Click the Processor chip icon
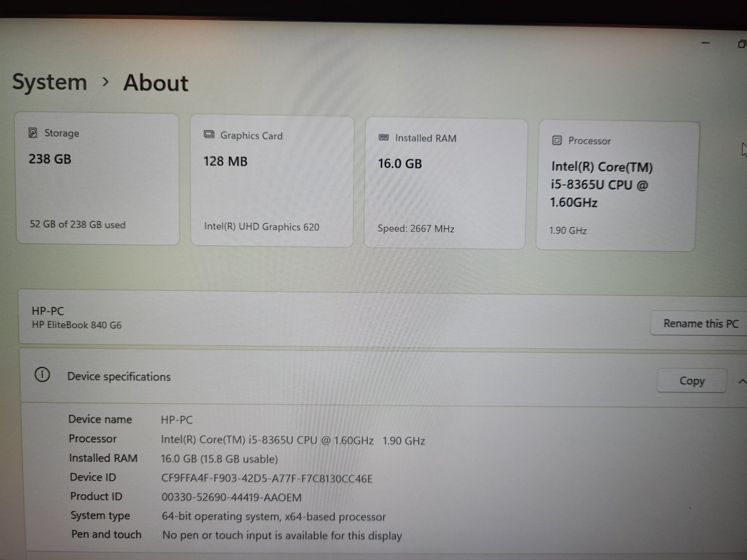Image resolution: width=747 pixels, height=560 pixels. [557, 140]
